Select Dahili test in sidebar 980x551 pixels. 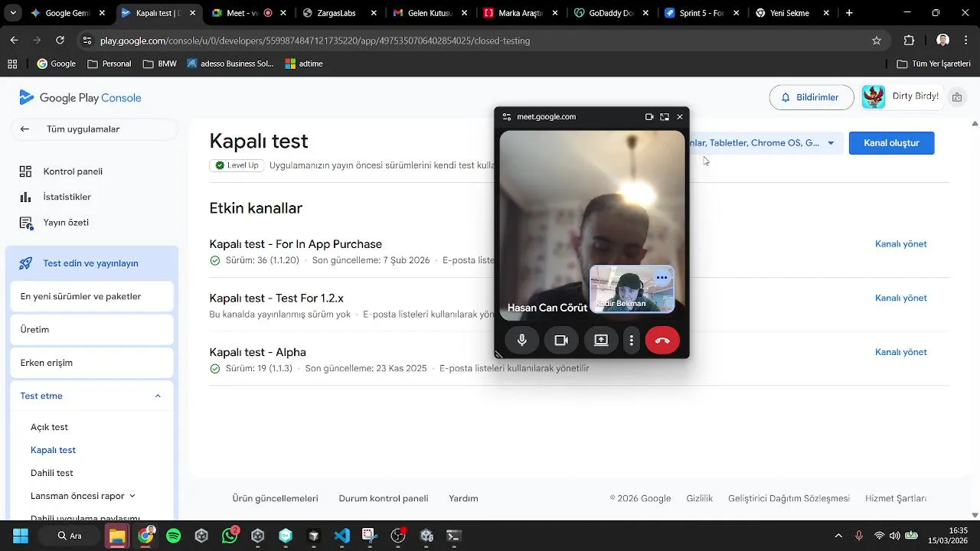(51, 473)
